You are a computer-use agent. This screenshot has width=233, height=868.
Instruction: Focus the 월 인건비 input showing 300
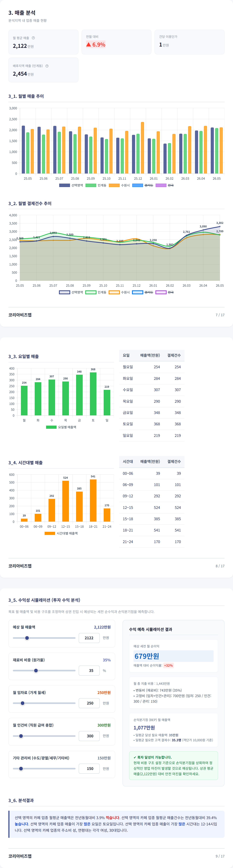(89, 736)
